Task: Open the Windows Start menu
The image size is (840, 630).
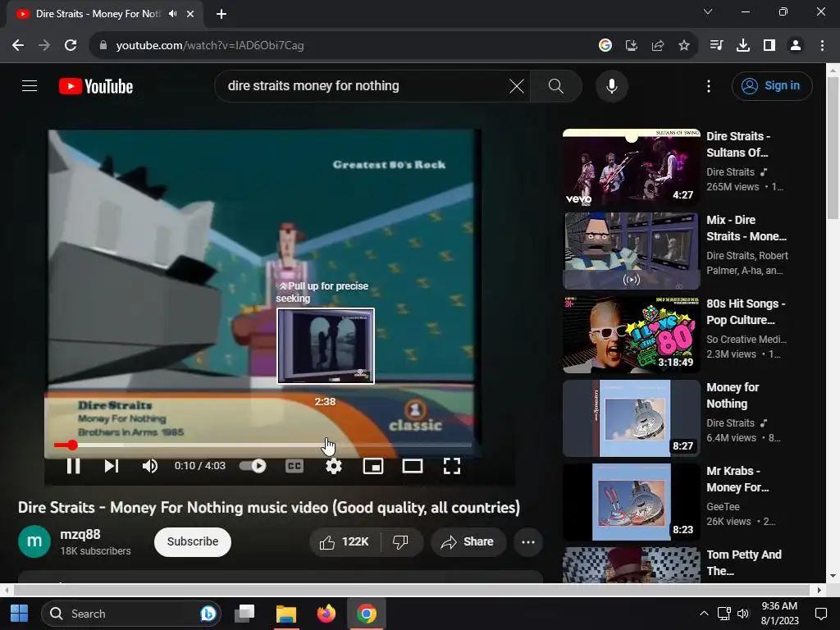Action: pyautogui.click(x=20, y=614)
